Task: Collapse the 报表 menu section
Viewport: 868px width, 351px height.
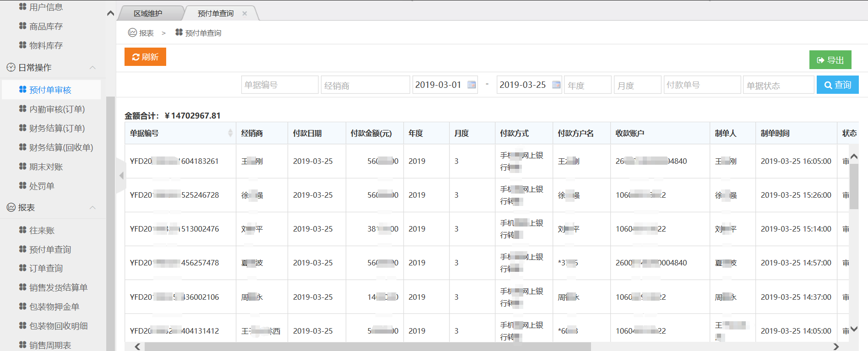Action: [x=92, y=208]
